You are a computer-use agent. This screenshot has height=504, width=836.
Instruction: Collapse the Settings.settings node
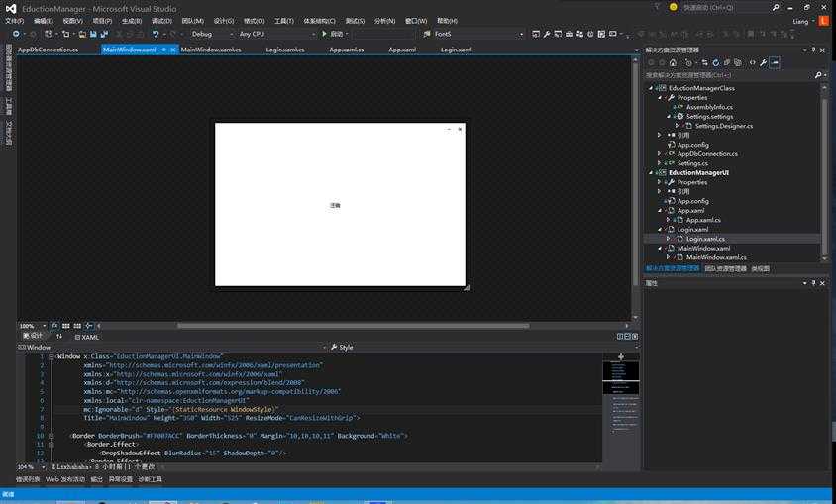pos(668,117)
